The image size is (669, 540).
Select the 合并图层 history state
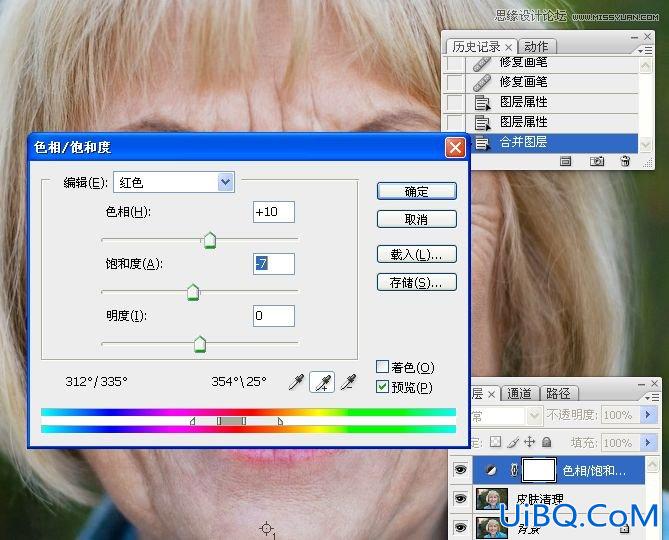541,142
